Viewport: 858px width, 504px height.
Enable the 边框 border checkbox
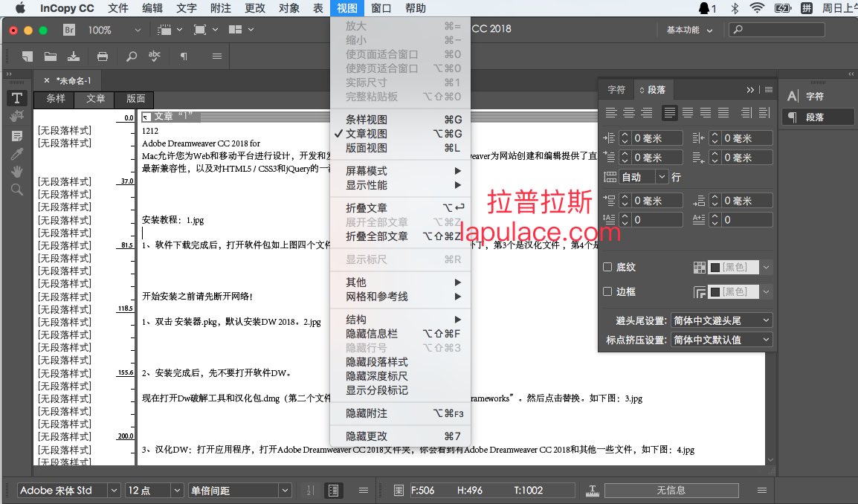pyautogui.click(x=607, y=291)
